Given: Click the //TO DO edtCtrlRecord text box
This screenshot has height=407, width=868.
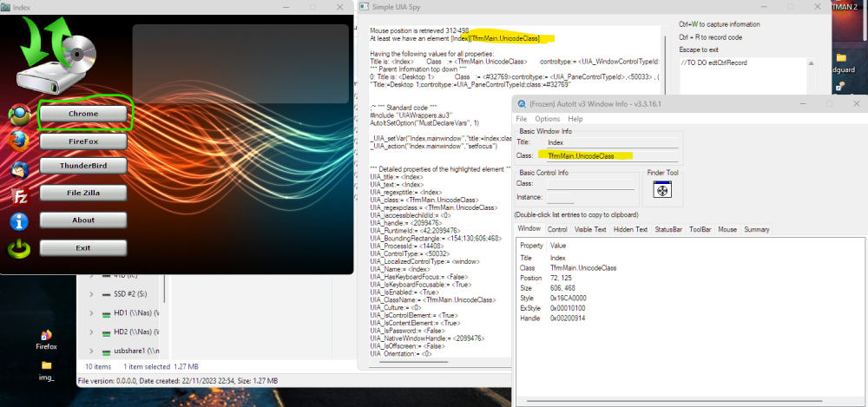Looking at the screenshot, I should coord(744,76).
